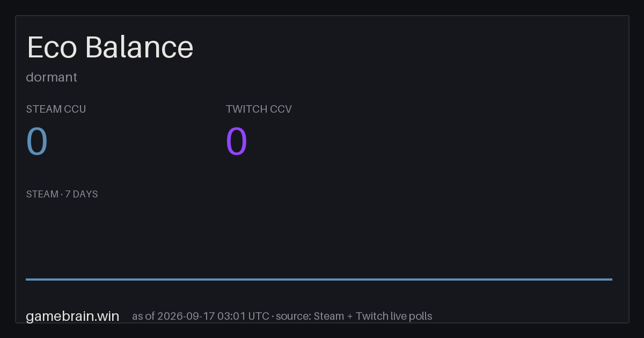644x338 pixels.
Task: Click the left end of the sparkline
Action: 27,279
